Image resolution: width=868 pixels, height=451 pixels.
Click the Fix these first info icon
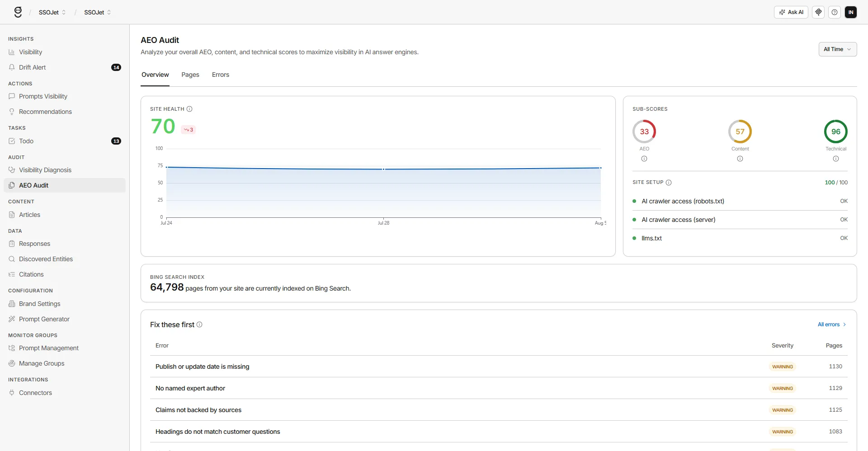coord(199,324)
